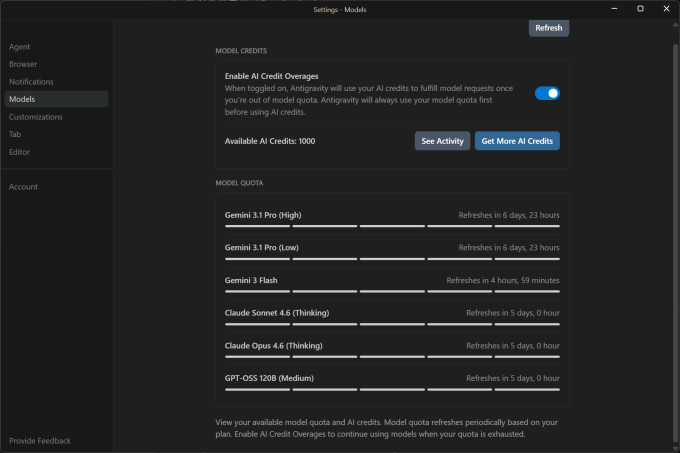The image size is (680, 453).
Task: Open Notifications settings page
Action: click(x=31, y=82)
